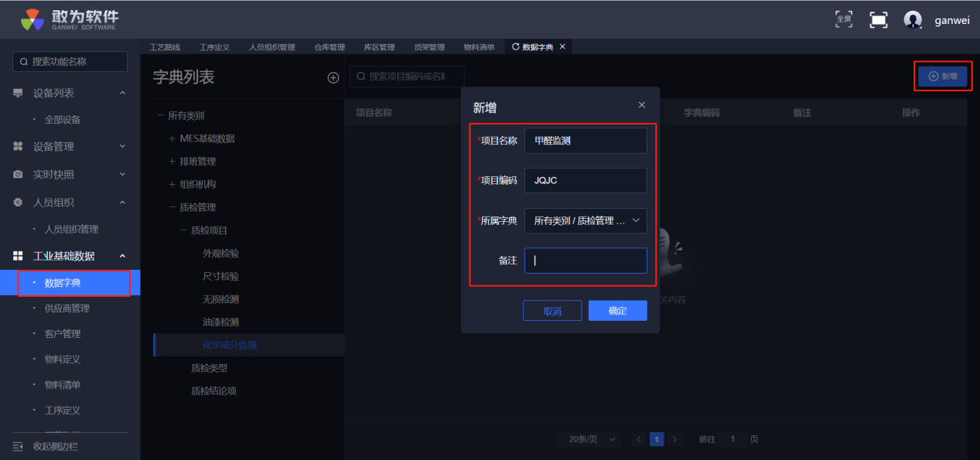
Task: Switch to the 货架管理 tab
Action: tap(429, 47)
